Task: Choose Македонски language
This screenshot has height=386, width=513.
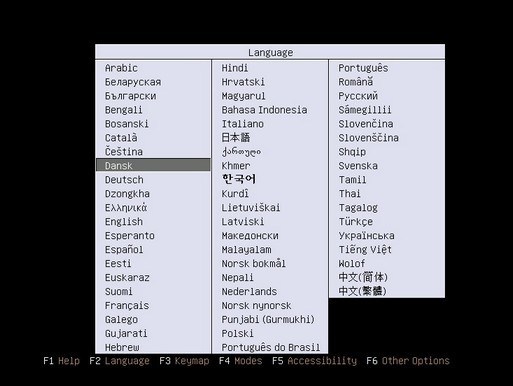Action: pyautogui.click(x=250, y=236)
